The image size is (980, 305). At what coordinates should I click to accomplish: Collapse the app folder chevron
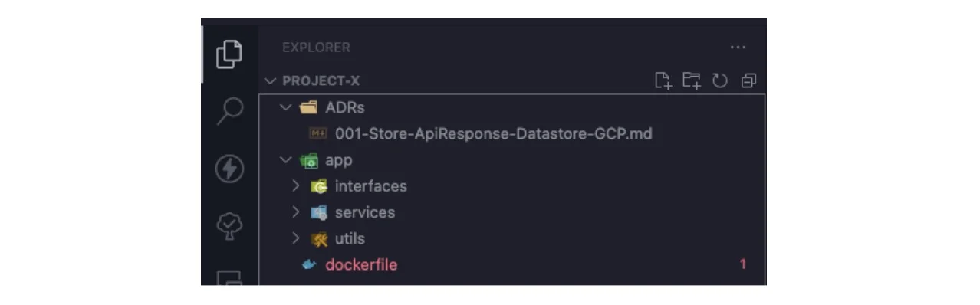285,160
